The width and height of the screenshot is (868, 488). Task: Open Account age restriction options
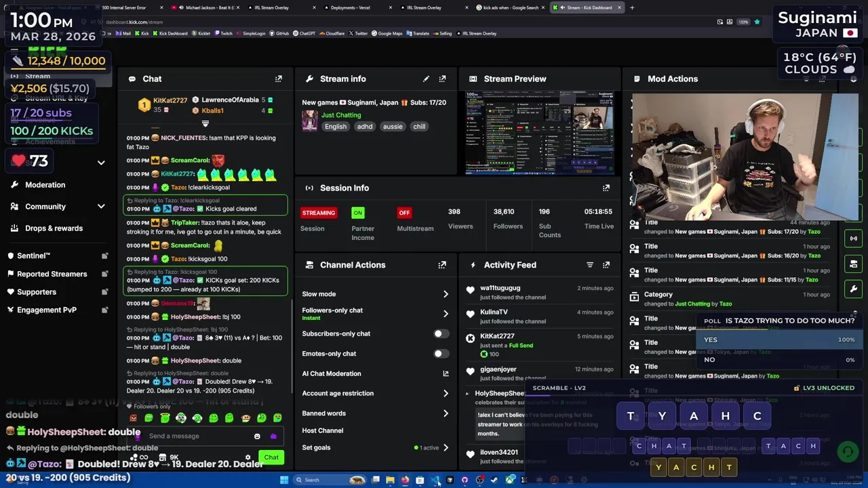375,393
